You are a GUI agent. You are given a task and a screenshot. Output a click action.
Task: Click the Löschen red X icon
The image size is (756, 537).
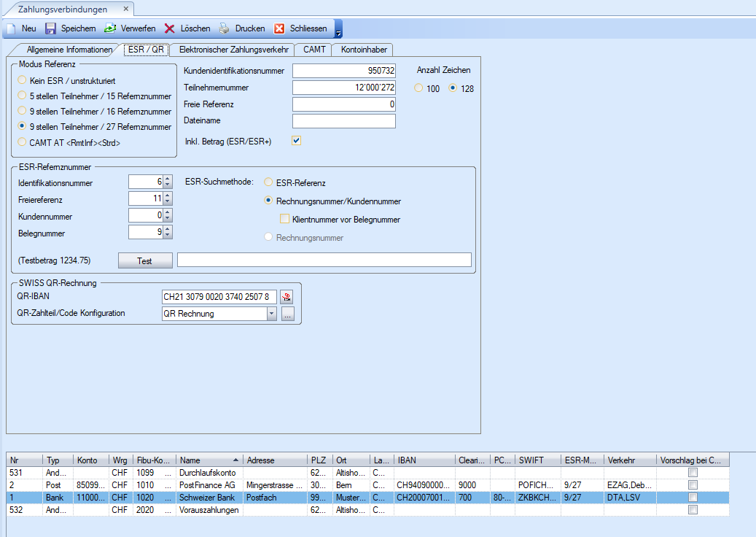pos(169,28)
